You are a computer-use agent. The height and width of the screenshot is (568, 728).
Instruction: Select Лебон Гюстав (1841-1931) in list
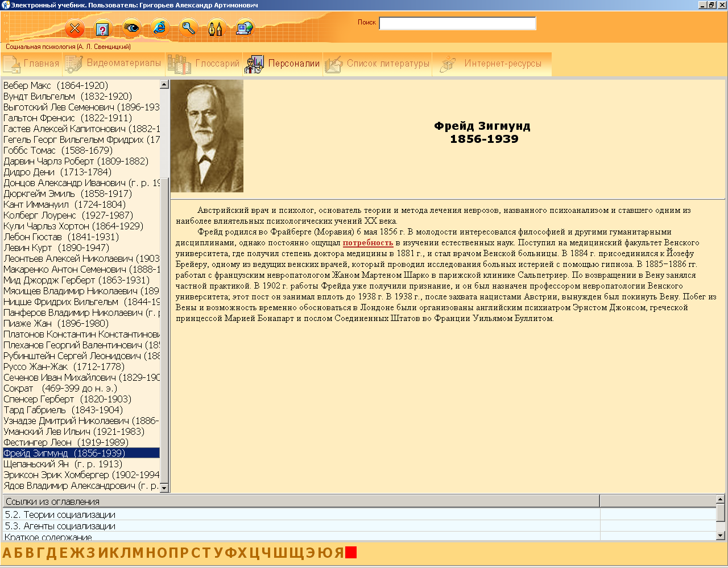coord(81,237)
